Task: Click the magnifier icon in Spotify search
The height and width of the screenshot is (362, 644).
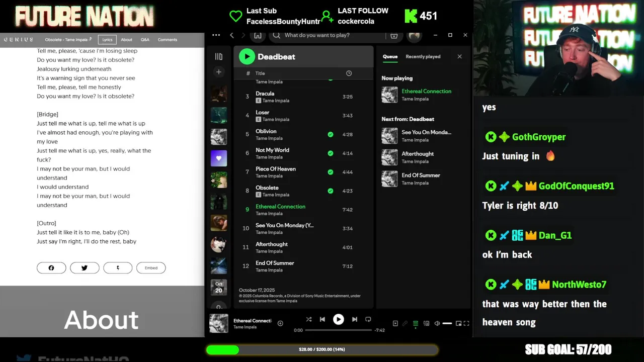Action: 276,35
